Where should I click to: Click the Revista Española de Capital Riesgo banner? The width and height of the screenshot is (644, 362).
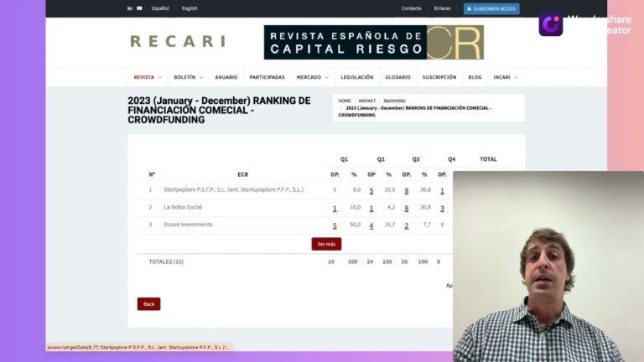(x=373, y=42)
